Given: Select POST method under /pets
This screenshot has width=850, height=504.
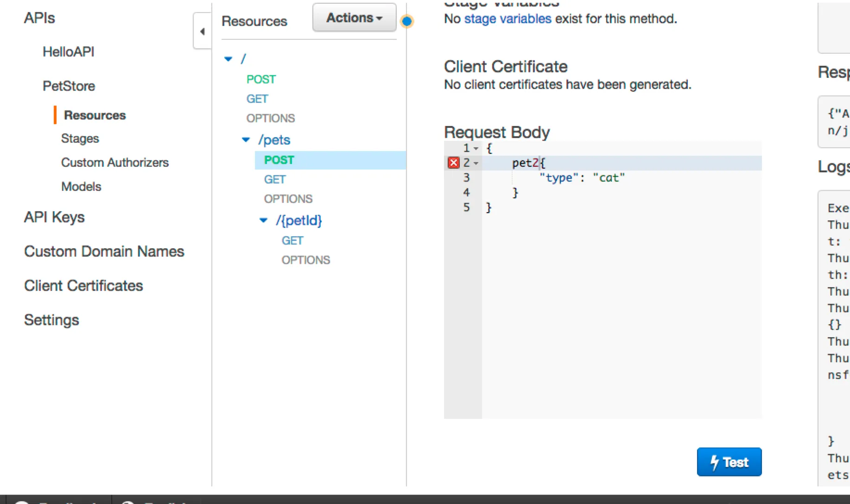Looking at the screenshot, I should (x=279, y=160).
